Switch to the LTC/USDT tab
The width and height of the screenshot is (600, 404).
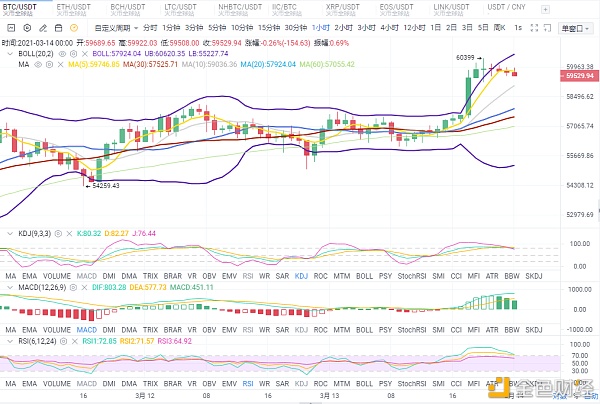[180, 10]
